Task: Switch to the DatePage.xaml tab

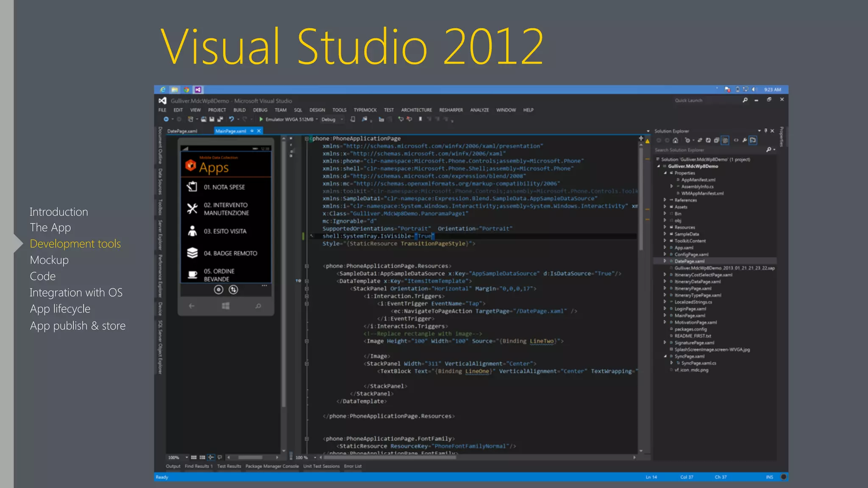Action: (182, 131)
